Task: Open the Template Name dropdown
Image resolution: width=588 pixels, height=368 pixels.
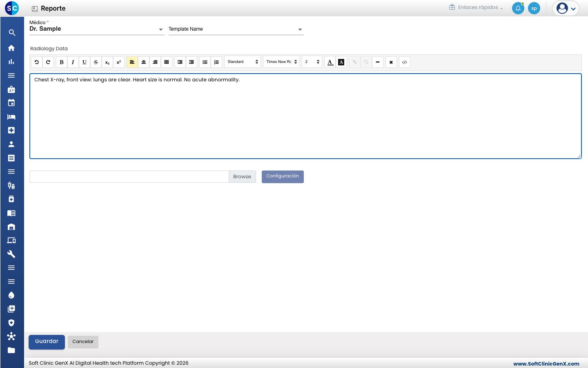Action: 236,29
